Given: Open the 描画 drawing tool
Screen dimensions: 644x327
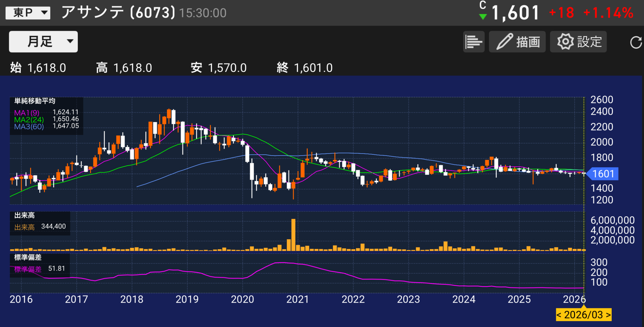Looking at the screenshot, I should pos(517,42).
